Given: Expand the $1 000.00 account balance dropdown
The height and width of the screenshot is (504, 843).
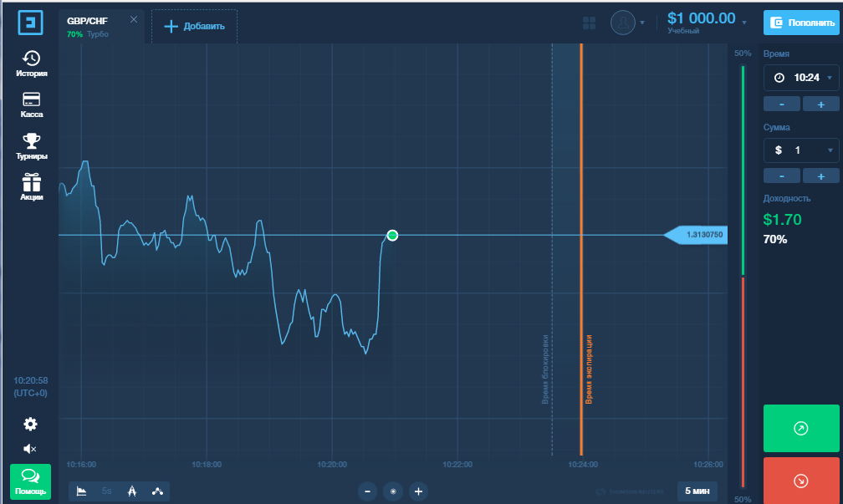Looking at the screenshot, I should (707, 23).
